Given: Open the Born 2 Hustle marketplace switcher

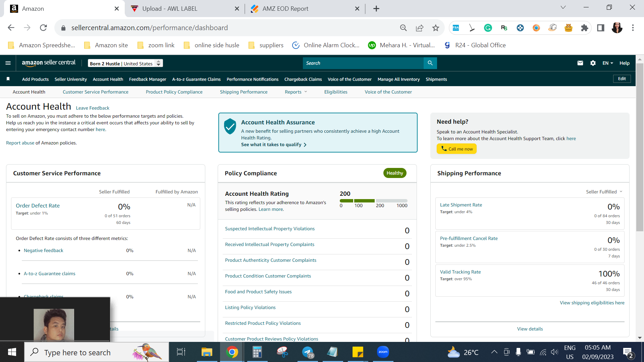Looking at the screenshot, I should pyautogui.click(x=125, y=63).
